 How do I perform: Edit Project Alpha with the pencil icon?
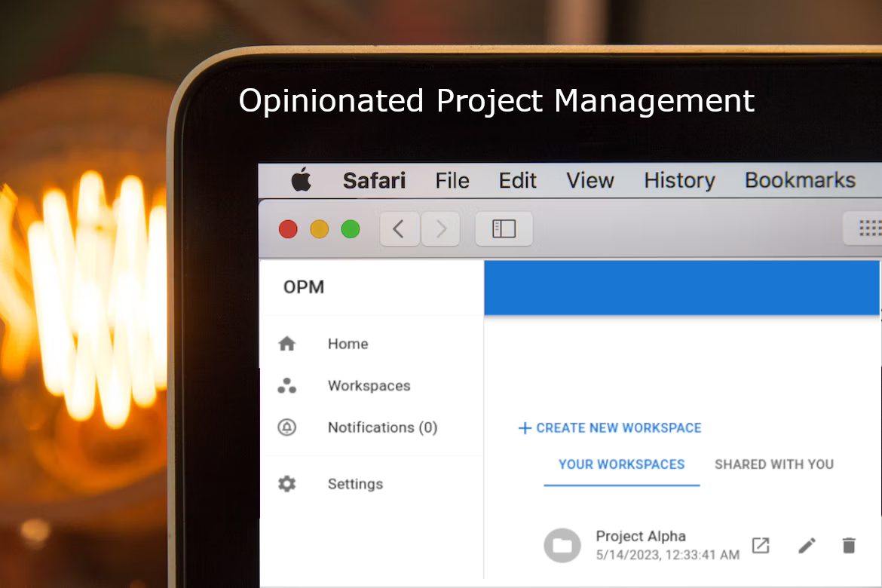coord(807,545)
